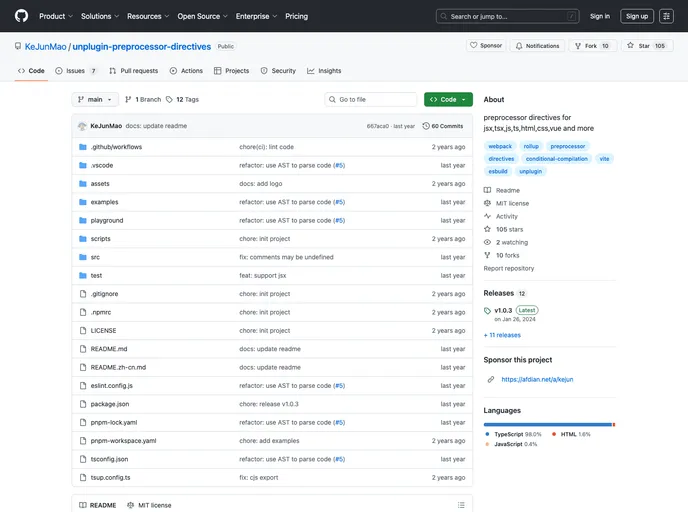688x512 pixels.
Task: Open the README tab at bottom
Action: (x=97, y=505)
